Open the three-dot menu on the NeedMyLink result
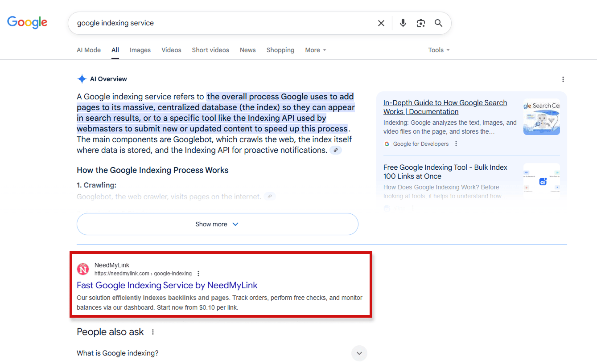597x364 pixels. pos(198,274)
